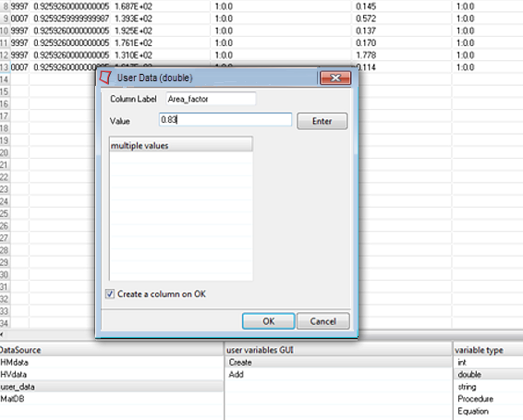Select string variable type
Viewport: 523px width, 420px height.
[488, 387]
